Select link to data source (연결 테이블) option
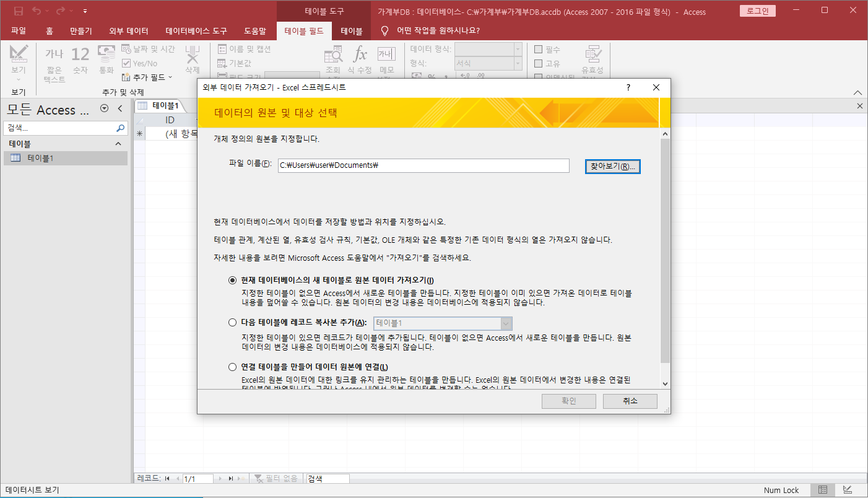The height and width of the screenshot is (498, 868). 233,367
